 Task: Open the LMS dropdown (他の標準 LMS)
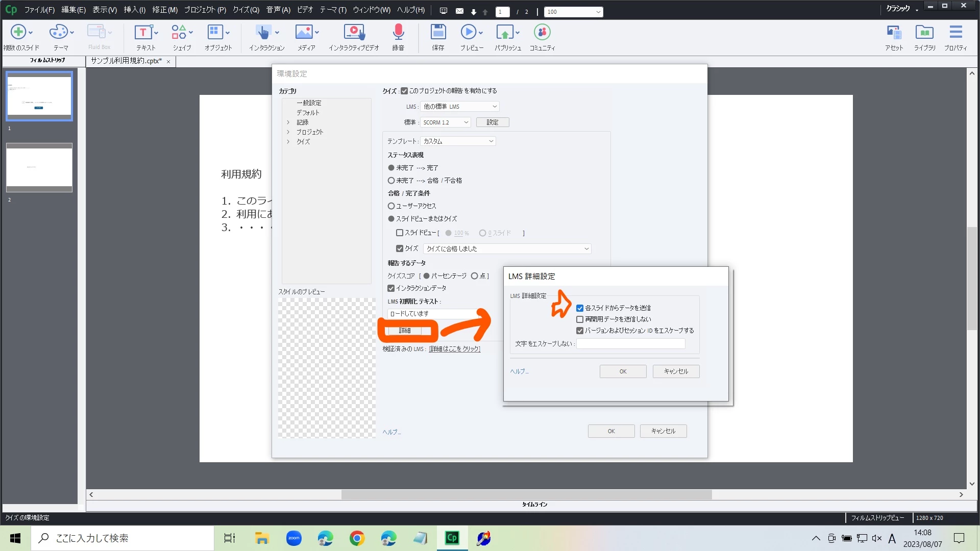tap(459, 107)
